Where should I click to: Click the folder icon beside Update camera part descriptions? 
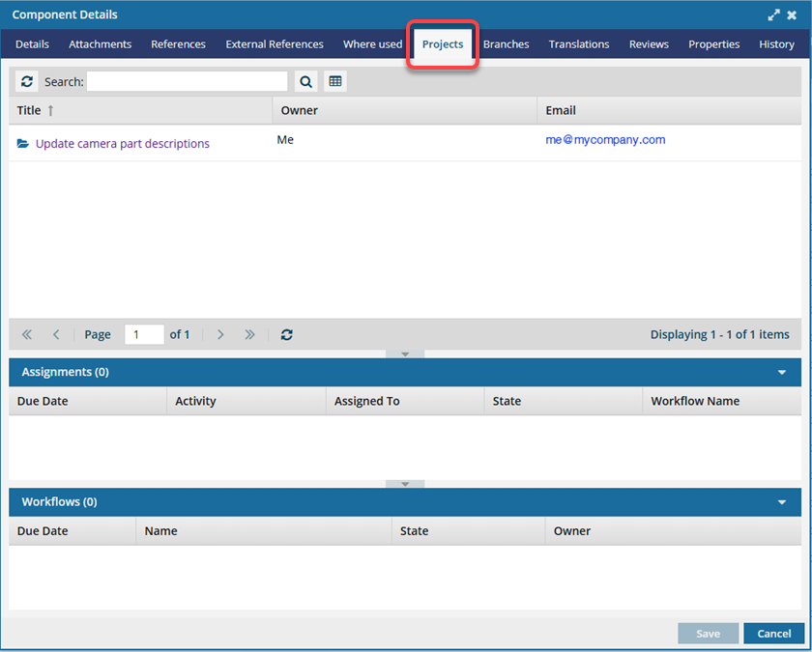point(23,144)
